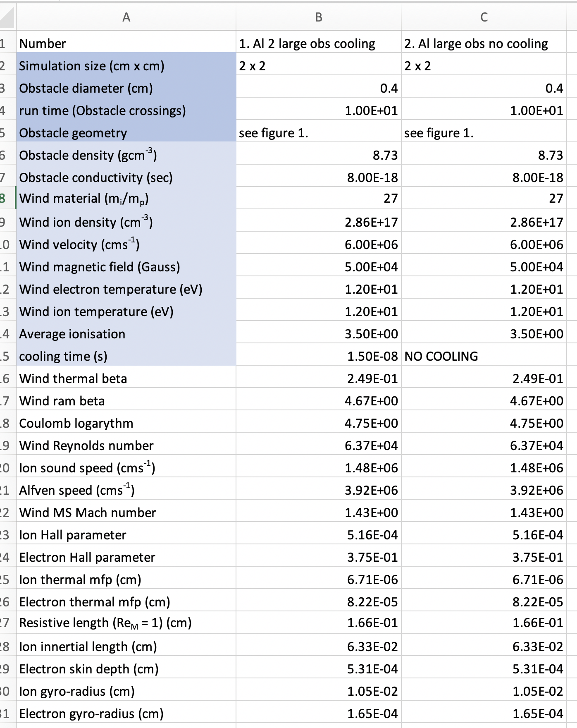577x728 pixels.
Task: Click 'Obstacle diameter (cm)' label cell
Action: [x=126, y=88]
